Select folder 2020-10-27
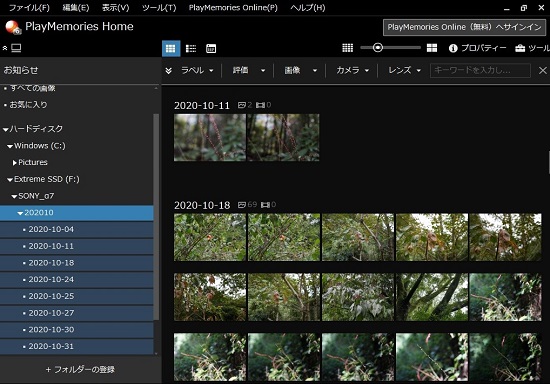This screenshot has width=550, height=384. click(77, 313)
